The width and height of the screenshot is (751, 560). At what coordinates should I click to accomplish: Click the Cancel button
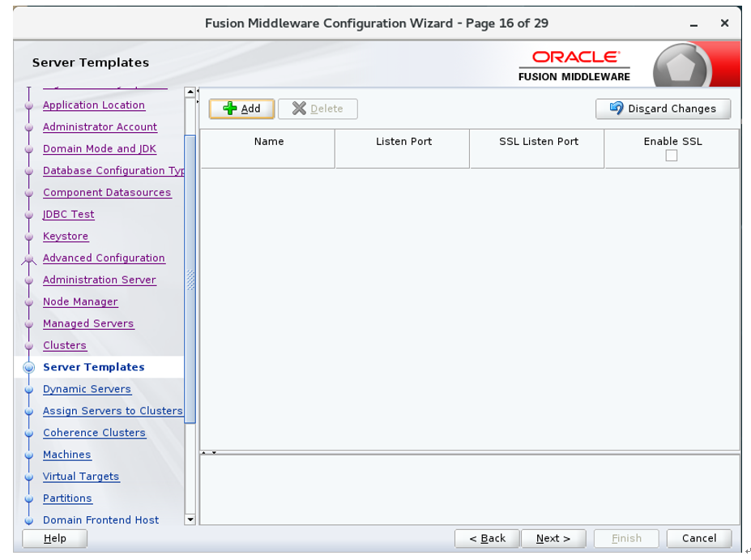[x=699, y=538]
